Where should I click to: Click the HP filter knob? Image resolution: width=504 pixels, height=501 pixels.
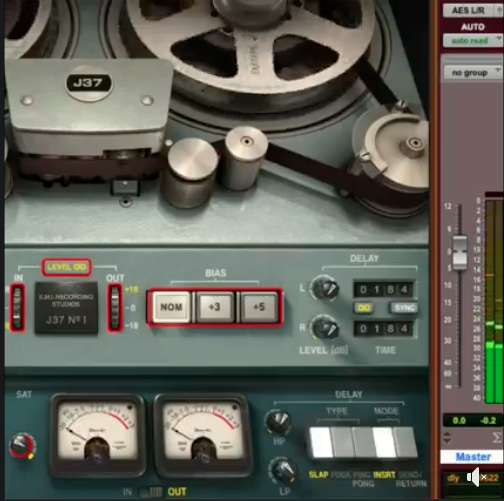tap(279, 422)
